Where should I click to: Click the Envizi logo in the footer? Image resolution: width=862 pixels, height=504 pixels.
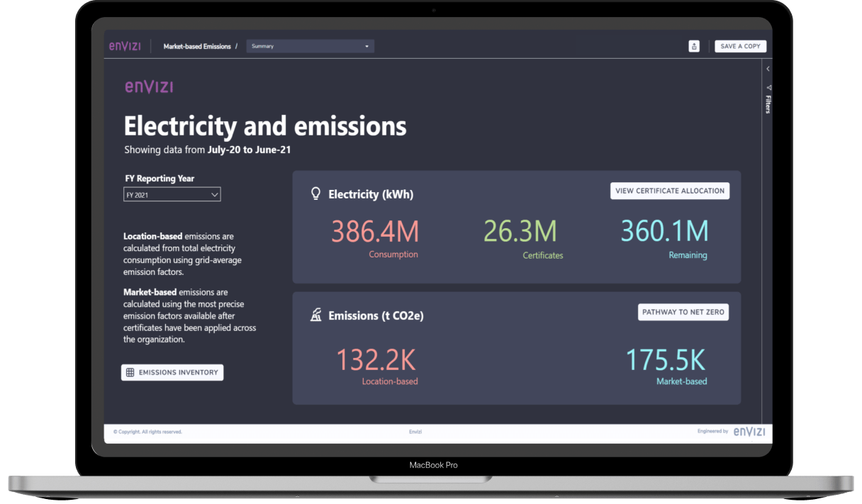(x=749, y=432)
